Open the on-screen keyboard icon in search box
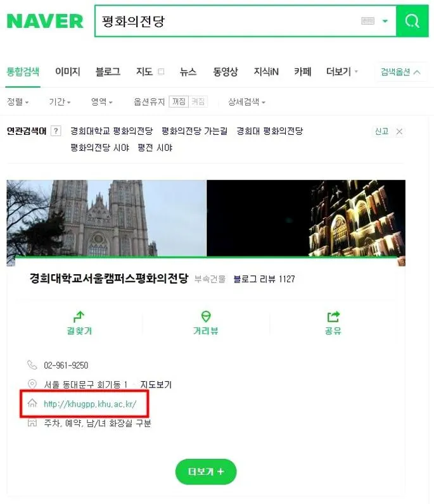The width and height of the screenshot is (434, 504). [367, 22]
